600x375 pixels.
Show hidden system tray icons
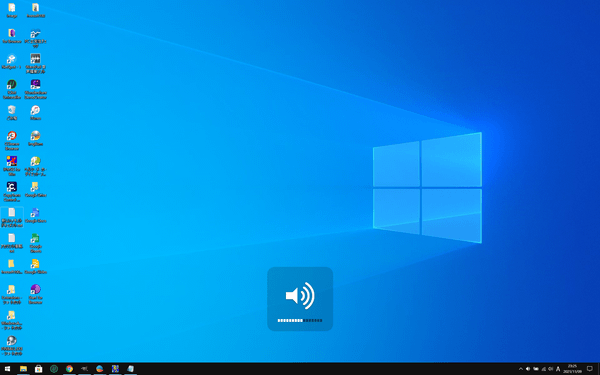pyautogui.click(x=520, y=369)
